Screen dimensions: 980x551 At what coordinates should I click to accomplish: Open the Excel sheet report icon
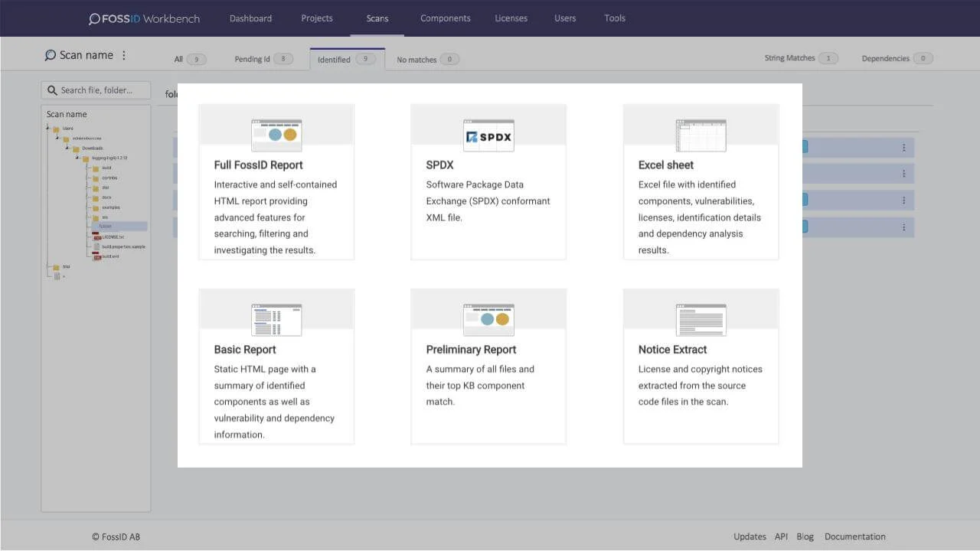[x=701, y=135]
